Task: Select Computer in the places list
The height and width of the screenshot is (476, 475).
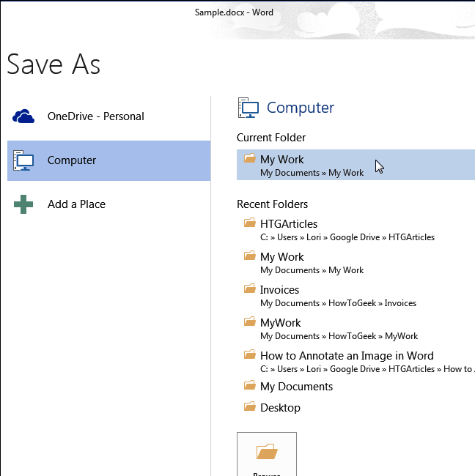Action: click(108, 160)
